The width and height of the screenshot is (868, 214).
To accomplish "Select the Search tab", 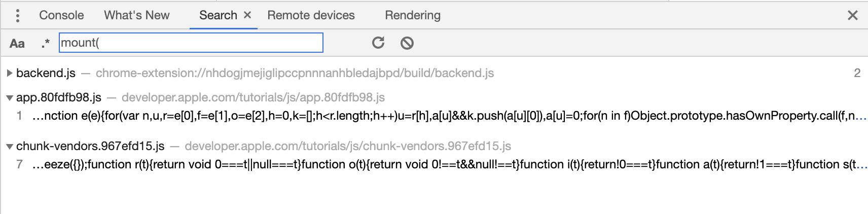I will [x=218, y=15].
